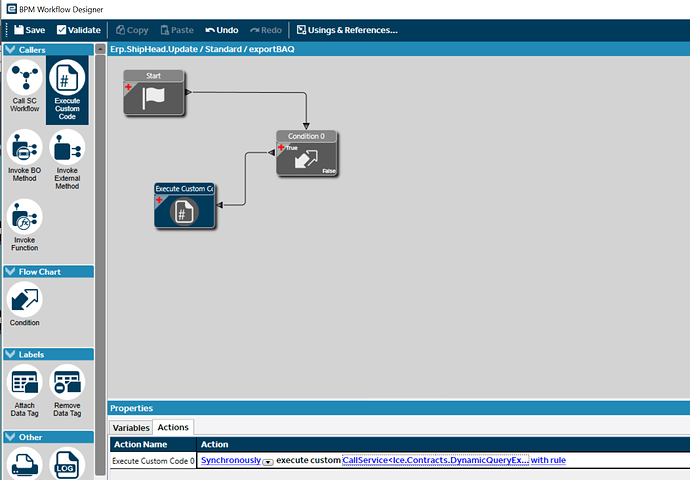Click the Action column header
The height and width of the screenshot is (480, 690).
443,444
